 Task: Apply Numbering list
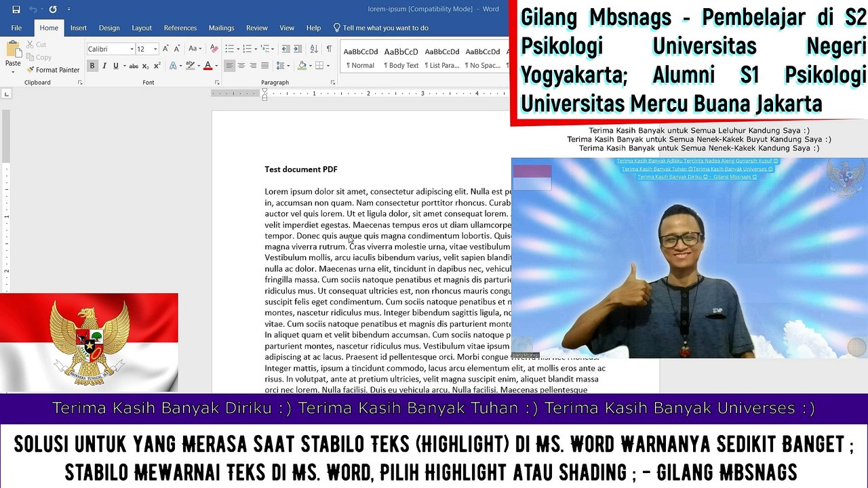click(x=248, y=49)
